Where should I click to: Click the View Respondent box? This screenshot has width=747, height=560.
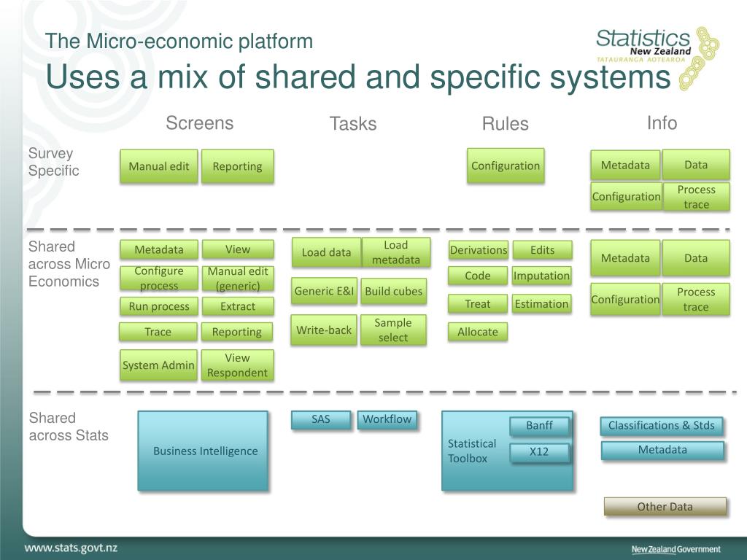tap(237, 365)
